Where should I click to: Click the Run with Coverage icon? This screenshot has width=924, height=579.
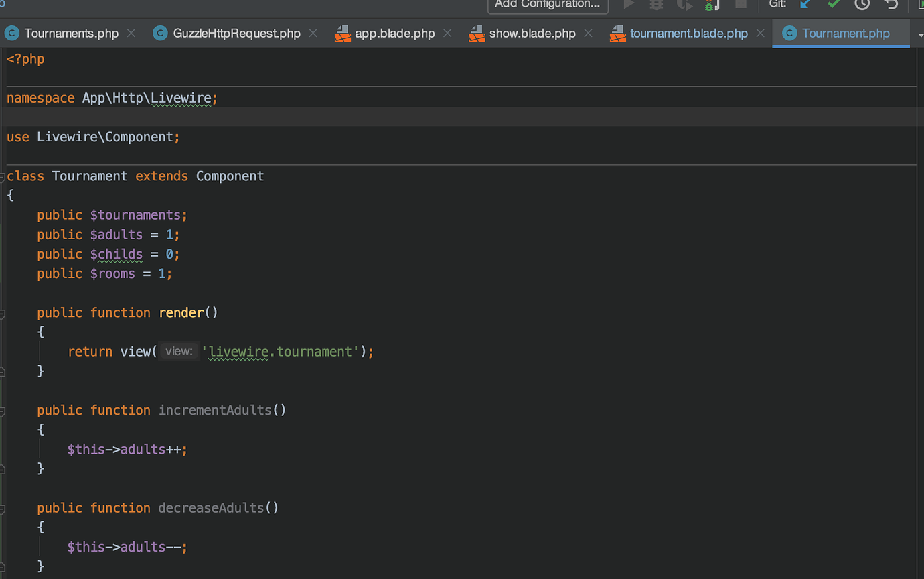684,5
